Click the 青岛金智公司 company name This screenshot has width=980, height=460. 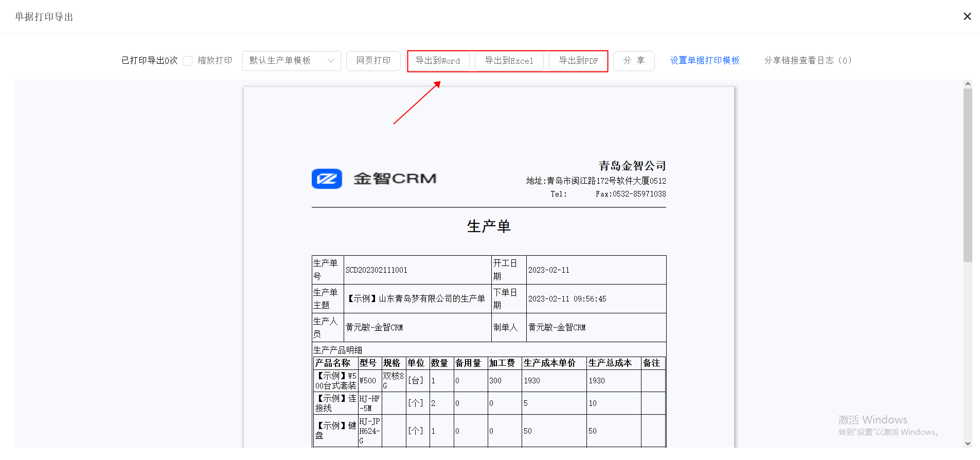click(x=632, y=166)
